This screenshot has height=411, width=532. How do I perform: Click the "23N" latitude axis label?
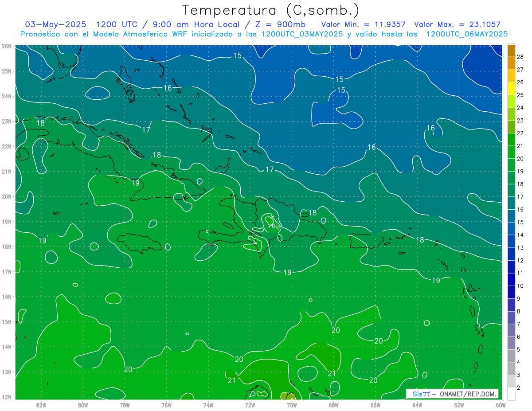click(7, 121)
